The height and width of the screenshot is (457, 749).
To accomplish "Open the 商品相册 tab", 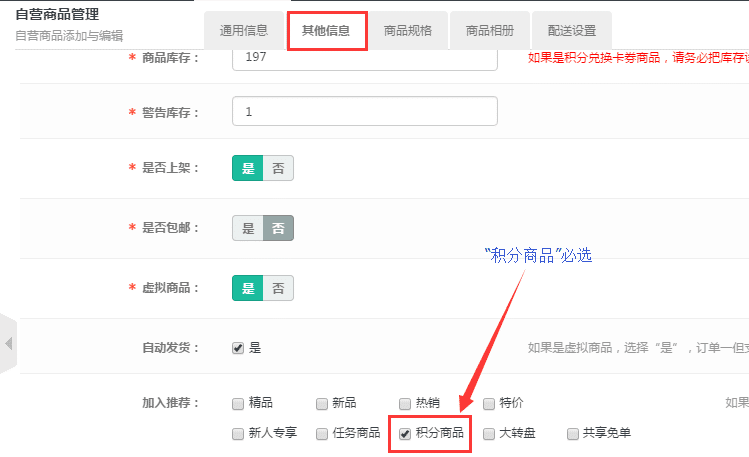I will click(x=490, y=30).
